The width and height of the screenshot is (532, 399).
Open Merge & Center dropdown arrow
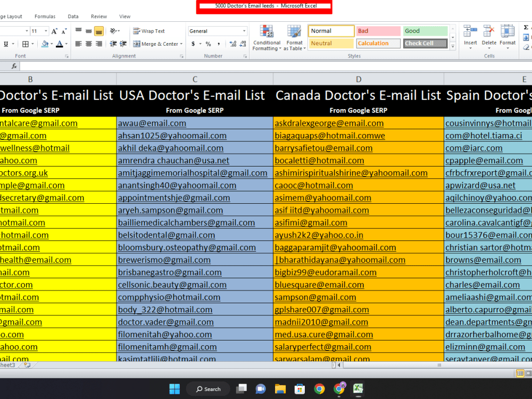(181, 44)
